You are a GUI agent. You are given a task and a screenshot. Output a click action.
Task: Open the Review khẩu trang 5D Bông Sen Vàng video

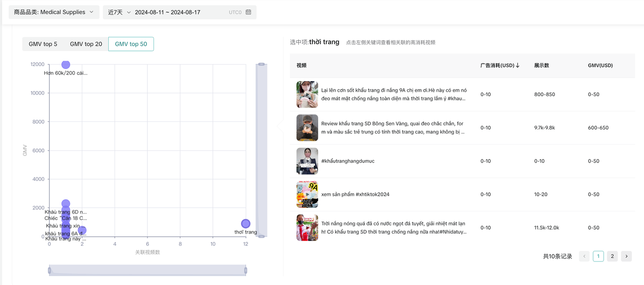point(307,128)
